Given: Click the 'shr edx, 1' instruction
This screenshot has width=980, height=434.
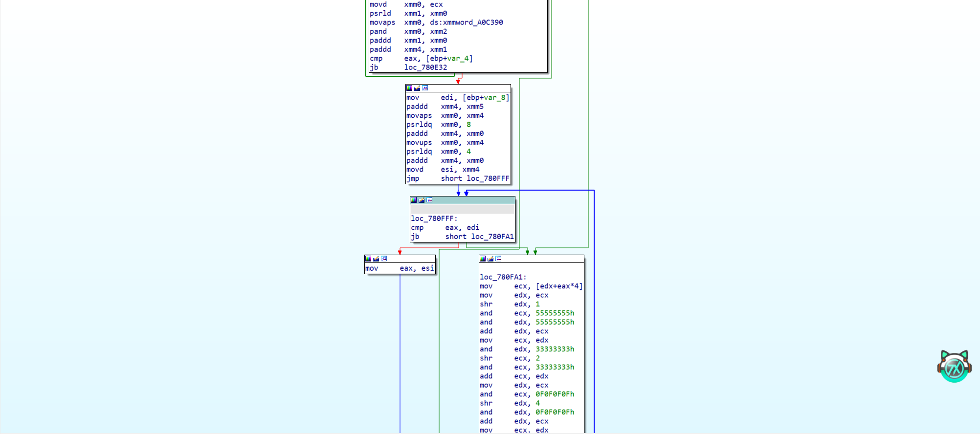Looking at the screenshot, I should (x=510, y=304).
